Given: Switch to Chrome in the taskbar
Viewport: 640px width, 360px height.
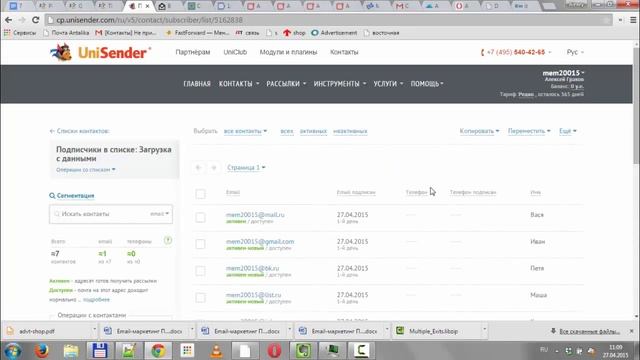Looking at the screenshot, I should click(158, 351).
